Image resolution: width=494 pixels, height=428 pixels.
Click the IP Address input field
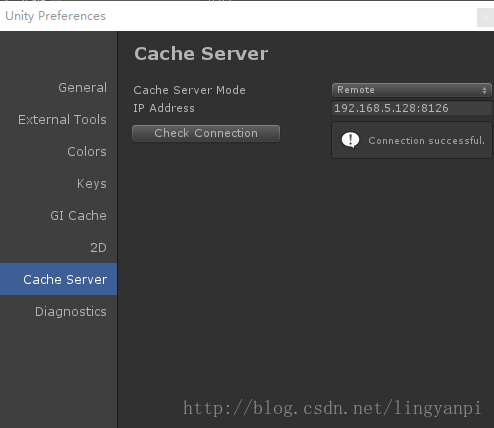click(412, 108)
